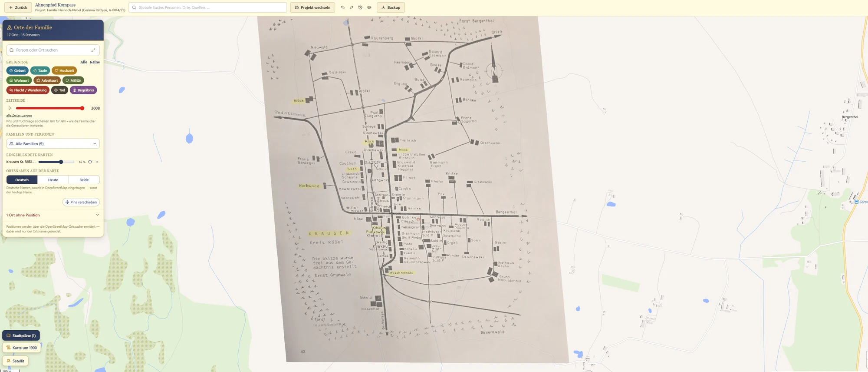Toggle the Geburt event filter
868x372 pixels.
point(17,70)
